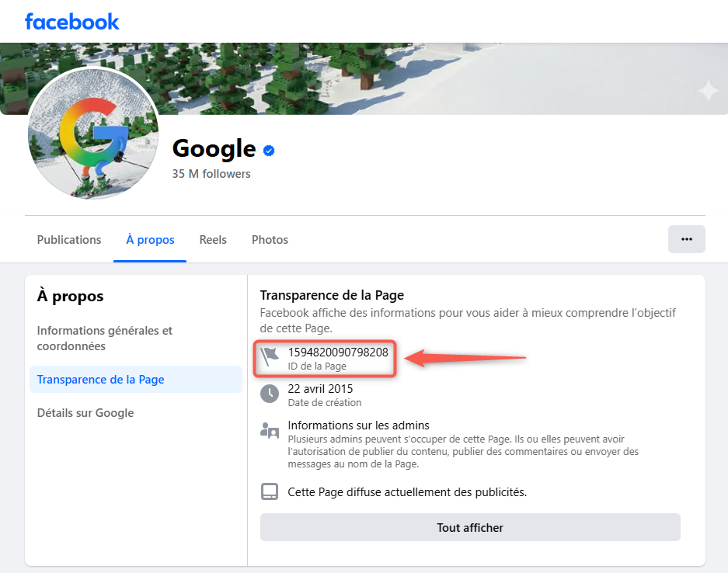Open Google's profile picture

pos(93,133)
